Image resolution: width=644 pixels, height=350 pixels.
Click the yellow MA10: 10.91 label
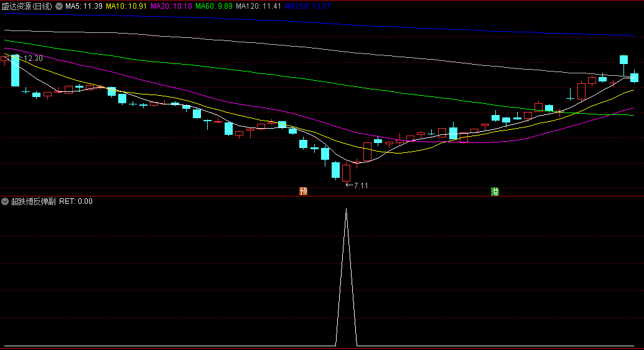pyautogui.click(x=126, y=6)
